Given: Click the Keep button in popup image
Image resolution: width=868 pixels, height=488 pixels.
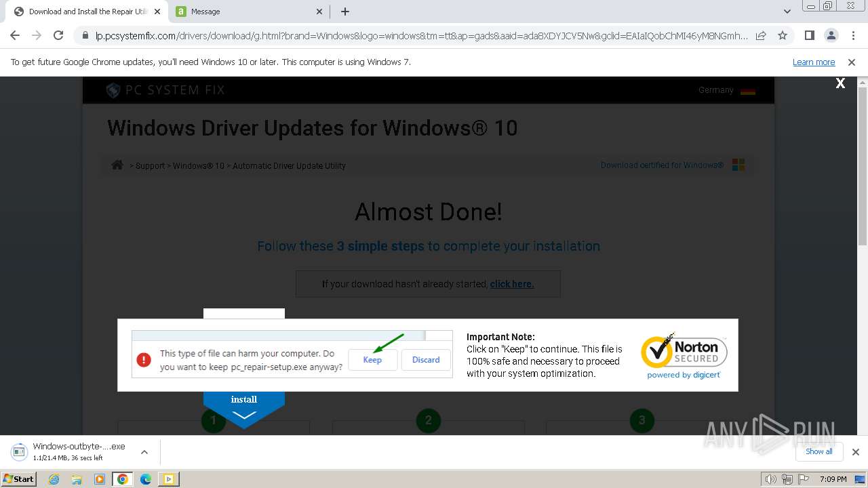Looking at the screenshot, I should pos(372,360).
